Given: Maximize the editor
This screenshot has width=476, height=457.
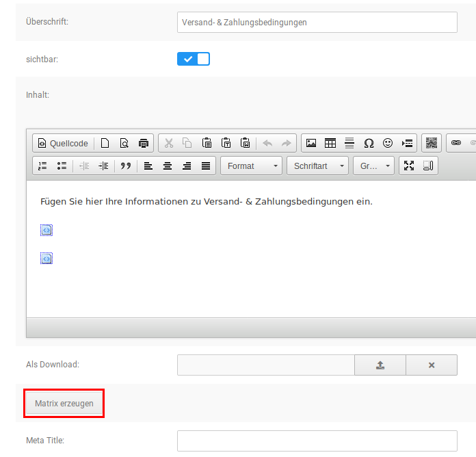Looking at the screenshot, I should (x=409, y=166).
